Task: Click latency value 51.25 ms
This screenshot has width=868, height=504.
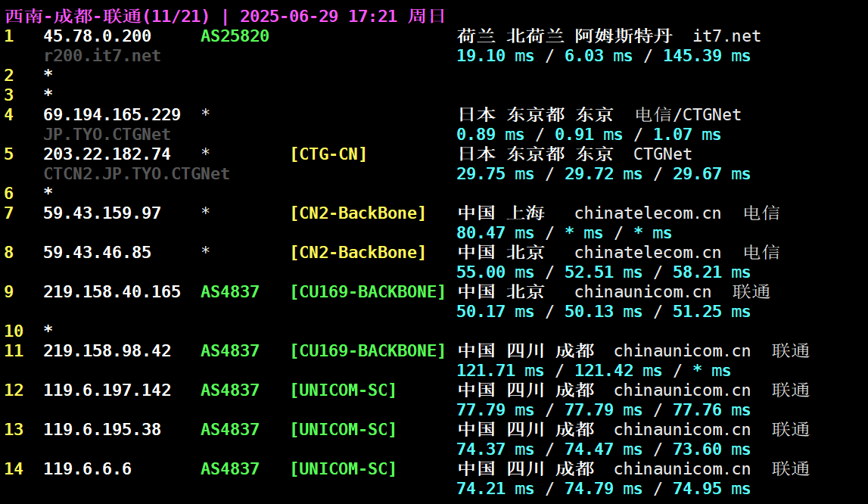Action: tap(712, 311)
